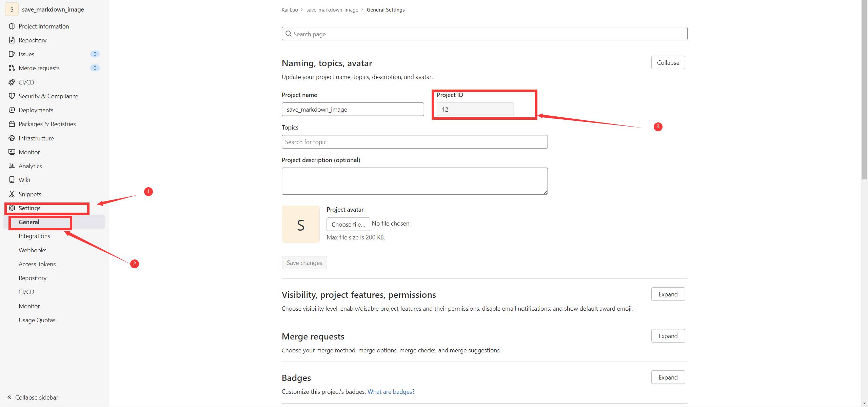Collapse the Naming, topics, avatar section
The height and width of the screenshot is (407, 868).
(668, 62)
